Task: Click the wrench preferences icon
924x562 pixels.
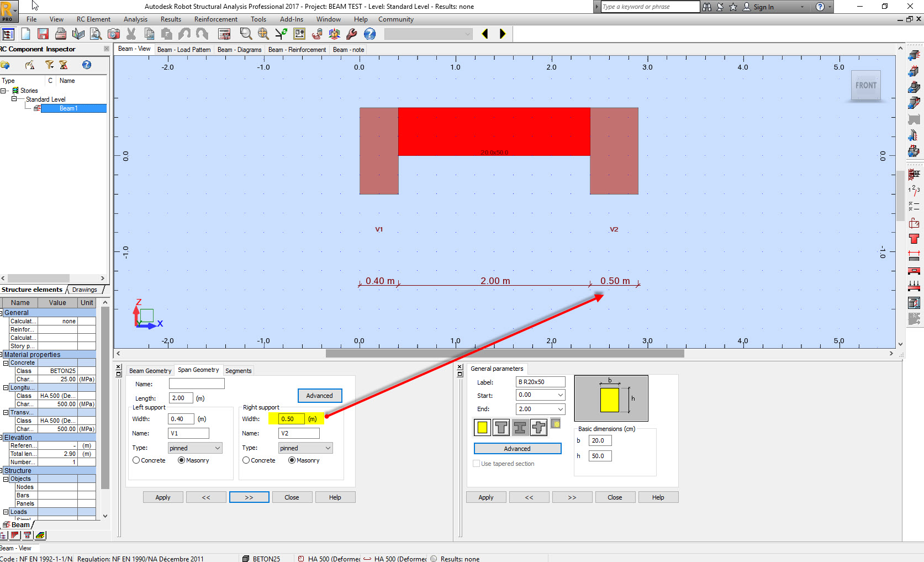Action: click(352, 34)
